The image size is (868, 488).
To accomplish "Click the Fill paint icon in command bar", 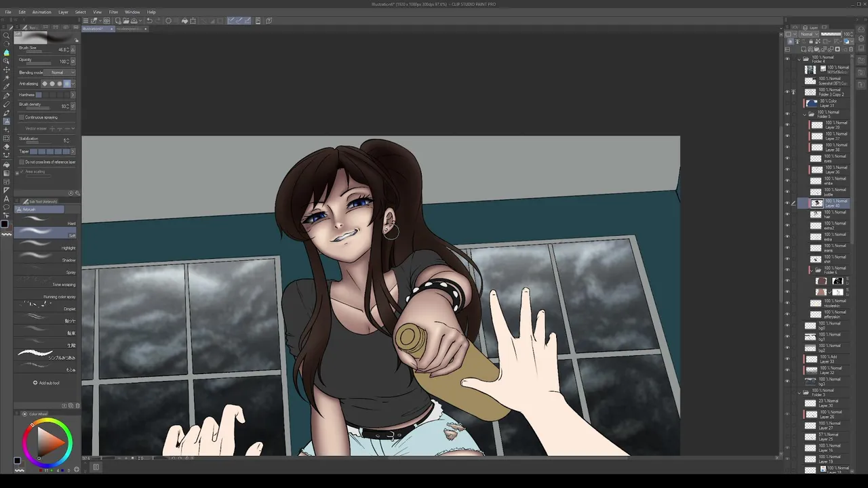I will pos(184,21).
